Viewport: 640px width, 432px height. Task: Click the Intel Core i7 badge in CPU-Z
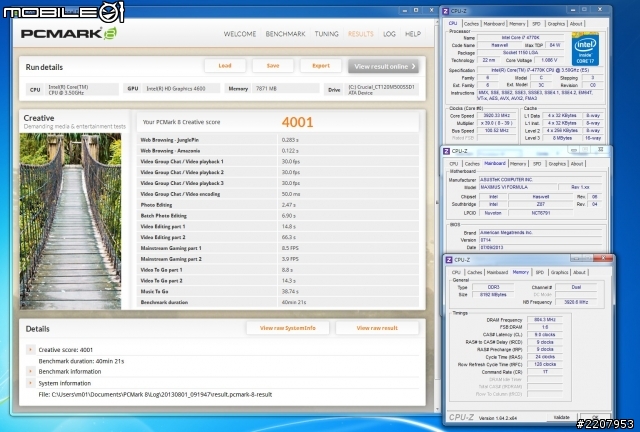click(x=585, y=49)
